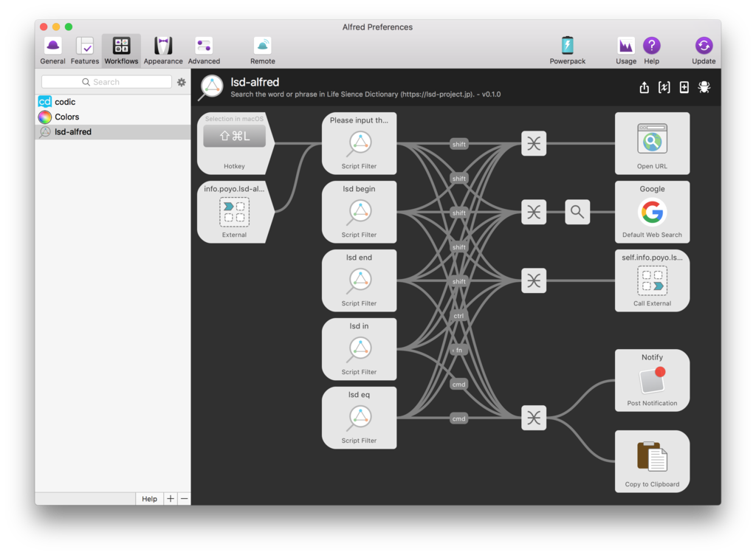Go to the Advanced tab

pos(204,50)
